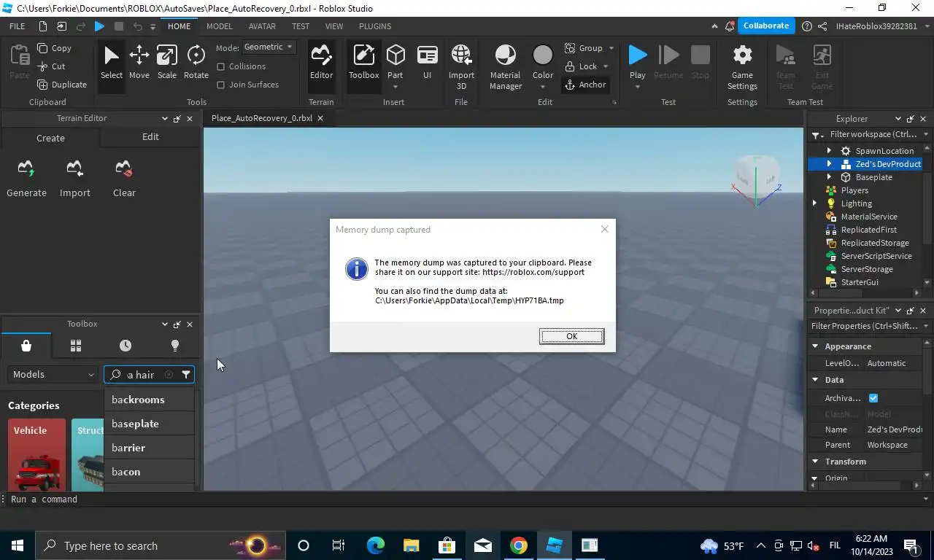Switch to the MODEL ribbon tab
Screen dimensions: 934x560
(219, 26)
